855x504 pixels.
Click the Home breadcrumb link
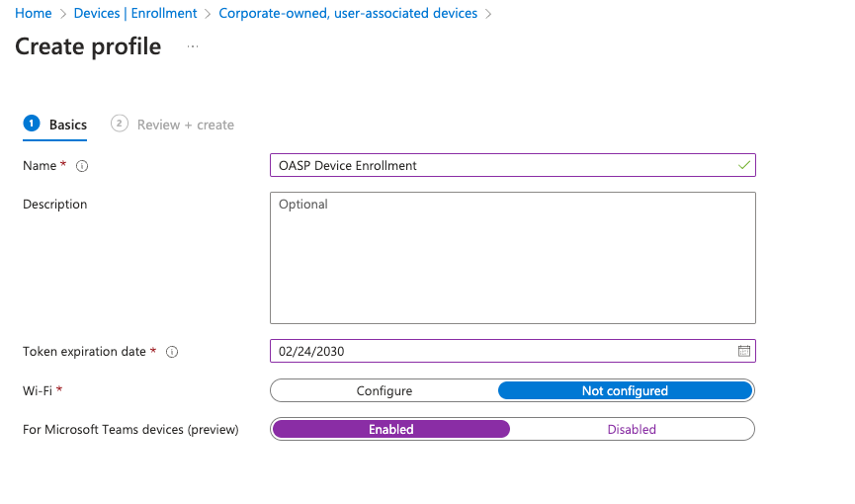point(34,14)
